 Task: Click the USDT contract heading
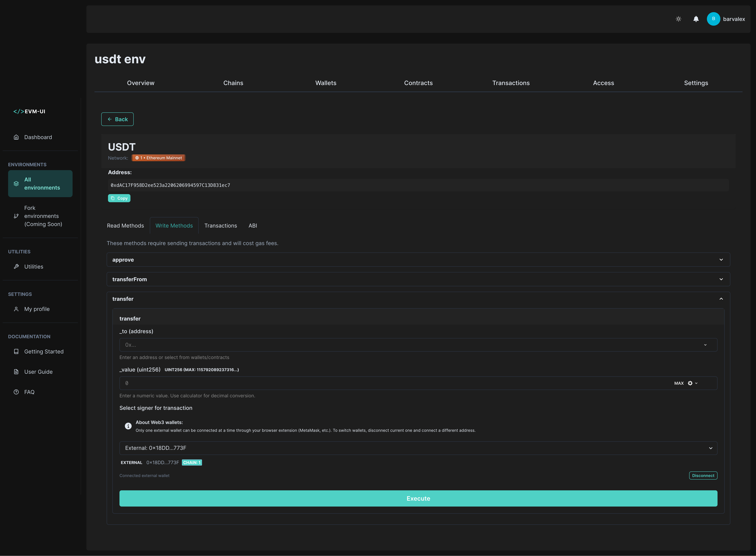click(x=122, y=147)
